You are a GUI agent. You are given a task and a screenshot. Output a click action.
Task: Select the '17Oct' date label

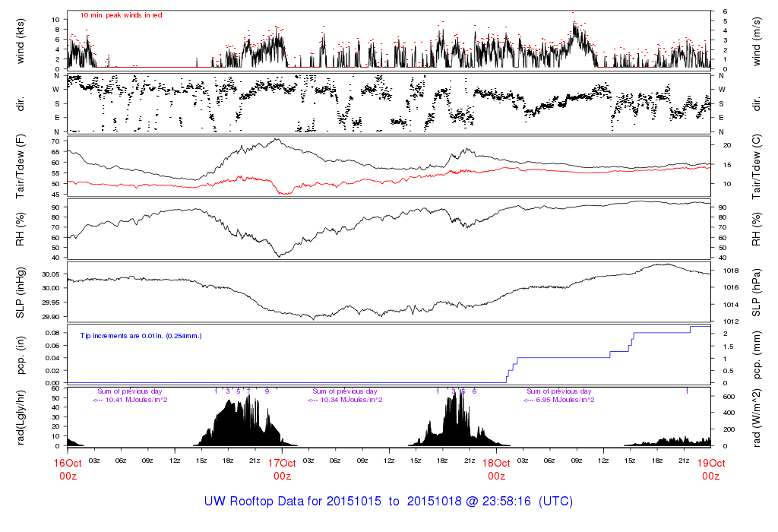(282, 463)
